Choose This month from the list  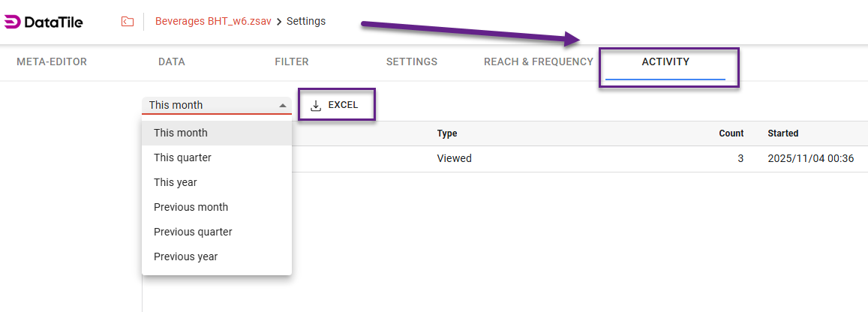pyautogui.click(x=181, y=133)
